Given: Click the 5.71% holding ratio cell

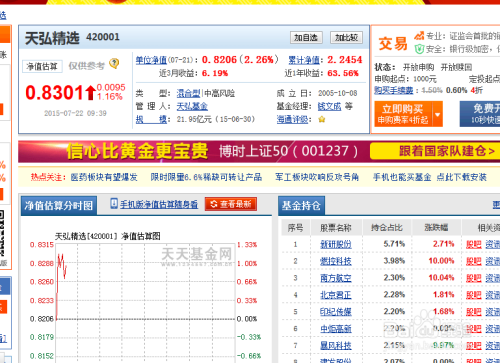Looking at the screenshot, I should (x=394, y=244).
